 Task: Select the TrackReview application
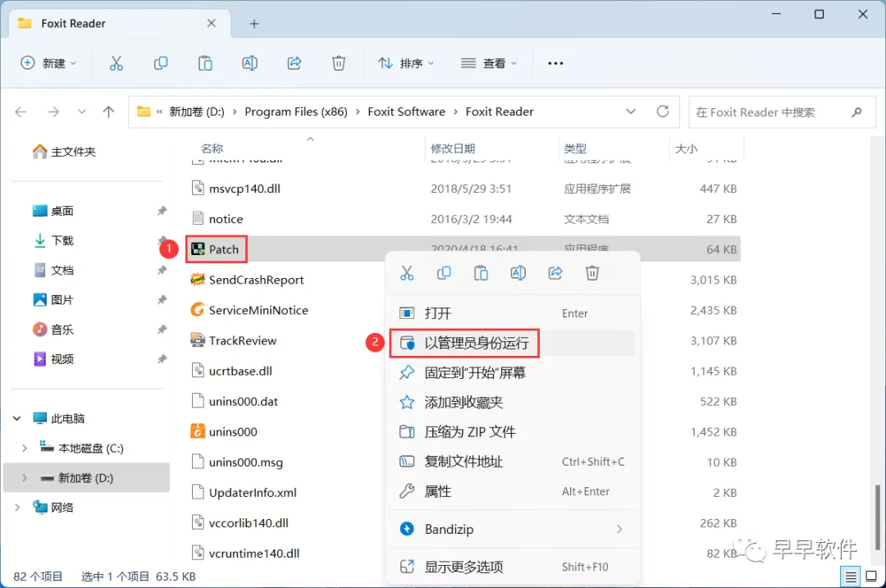[x=233, y=340]
